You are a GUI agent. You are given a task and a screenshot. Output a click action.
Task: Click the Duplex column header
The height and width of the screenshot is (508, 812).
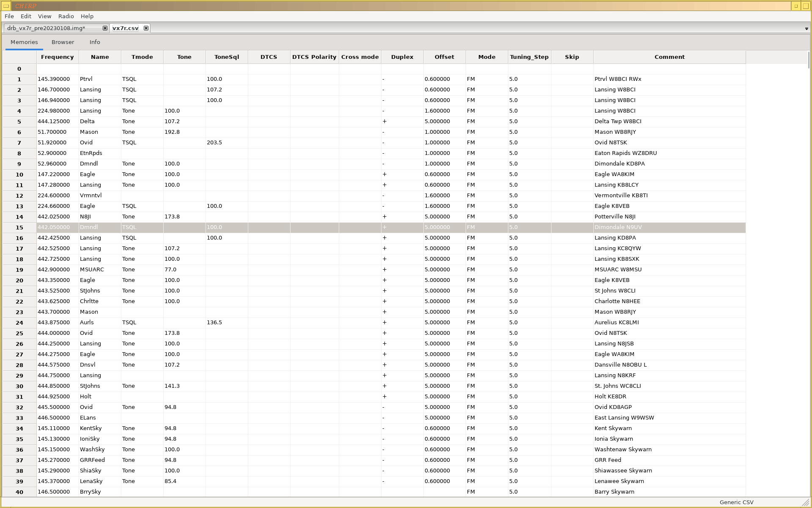pyautogui.click(x=402, y=57)
